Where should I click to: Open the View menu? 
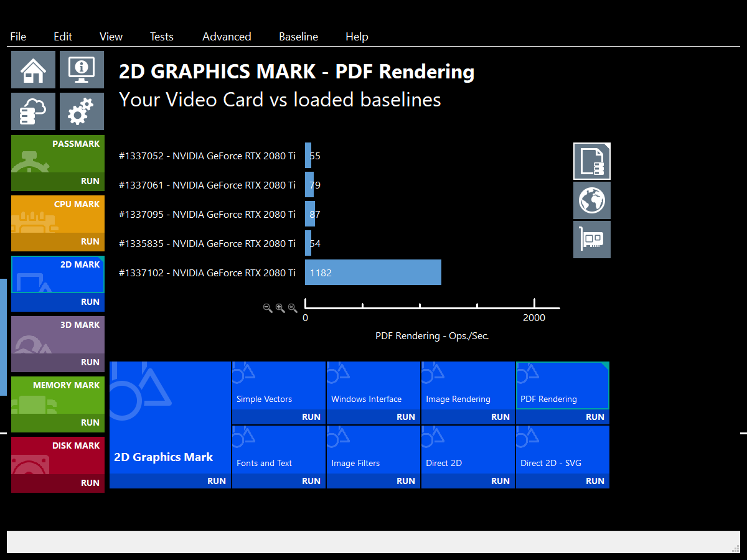[x=111, y=37]
